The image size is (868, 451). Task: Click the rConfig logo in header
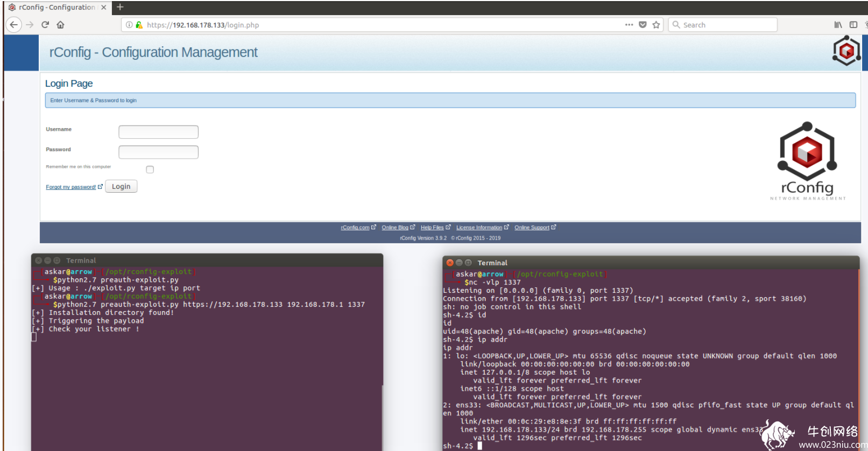coord(846,51)
